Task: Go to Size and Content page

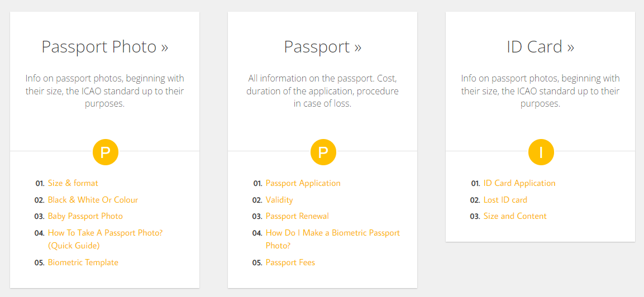Action: 515,216
